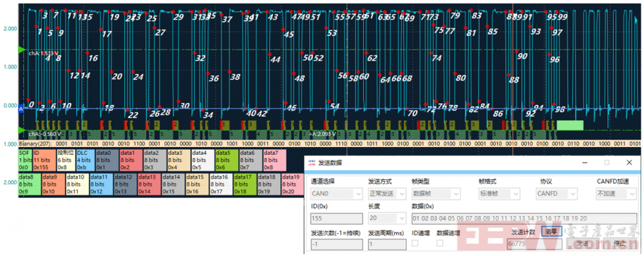Select the data10 0x11 decode cell
Image resolution: width=644 pixels, height=256 pixels.
point(78,184)
